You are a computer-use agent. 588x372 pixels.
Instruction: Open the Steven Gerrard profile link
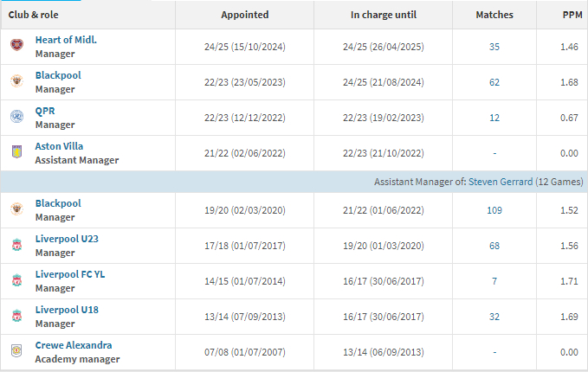pyautogui.click(x=501, y=182)
